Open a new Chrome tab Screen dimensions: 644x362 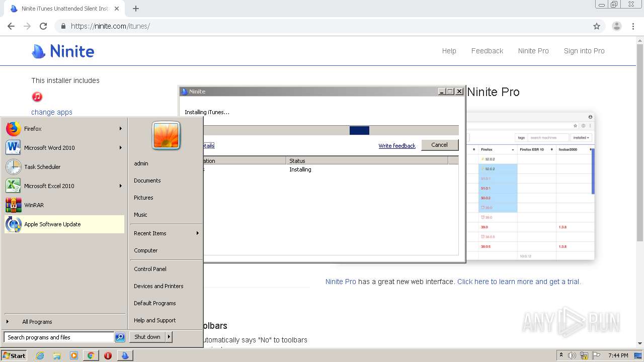(136, 9)
